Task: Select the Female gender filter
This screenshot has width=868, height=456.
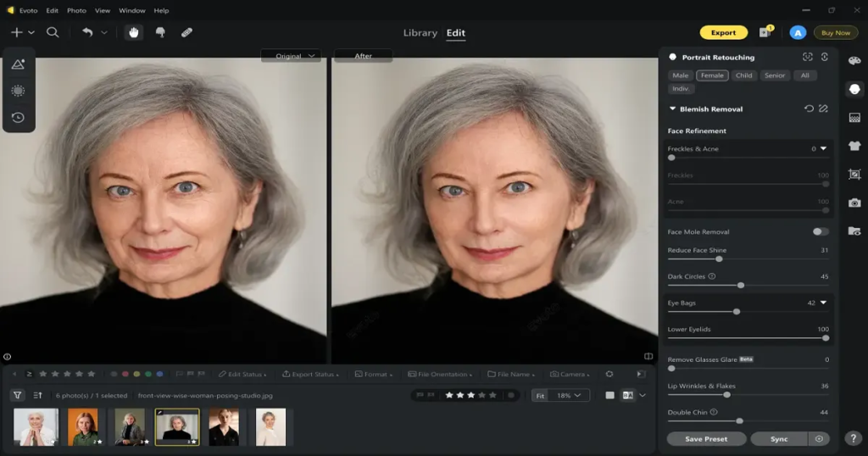Action: pyautogui.click(x=712, y=75)
